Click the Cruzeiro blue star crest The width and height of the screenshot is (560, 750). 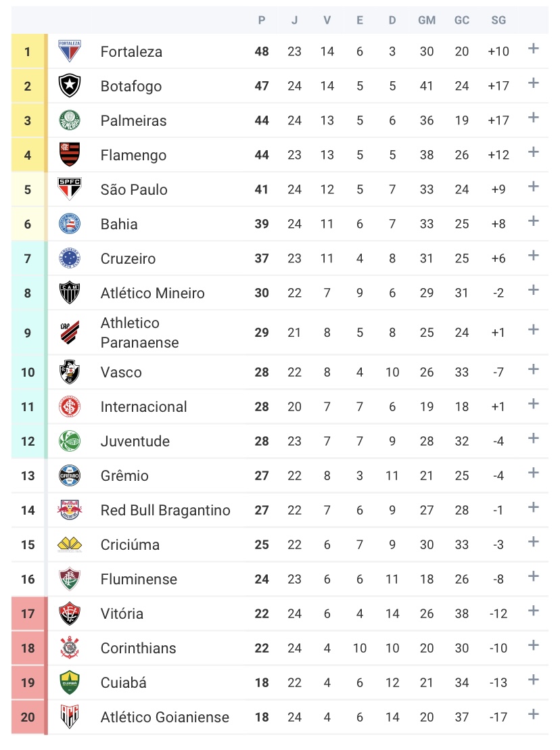pyautogui.click(x=70, y=258)
